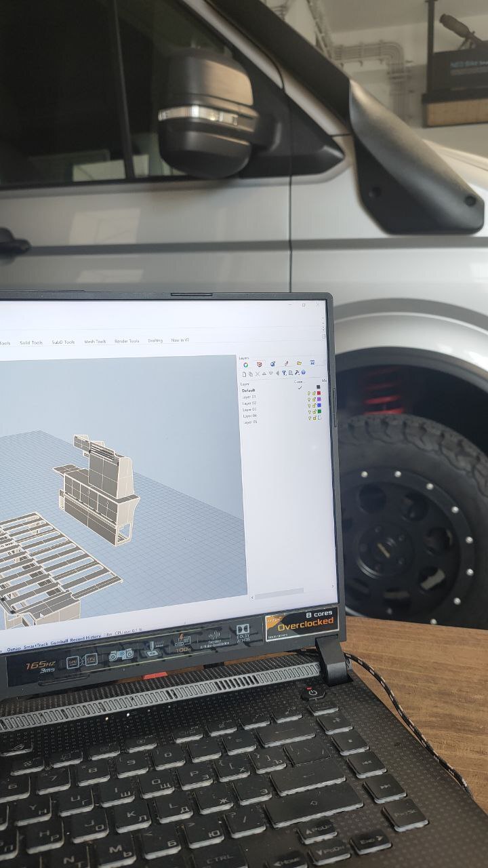Click Record History in the status bar
The height and width of the screenshot is (868, 488).
pyautogui.click(x=85, y=637)
